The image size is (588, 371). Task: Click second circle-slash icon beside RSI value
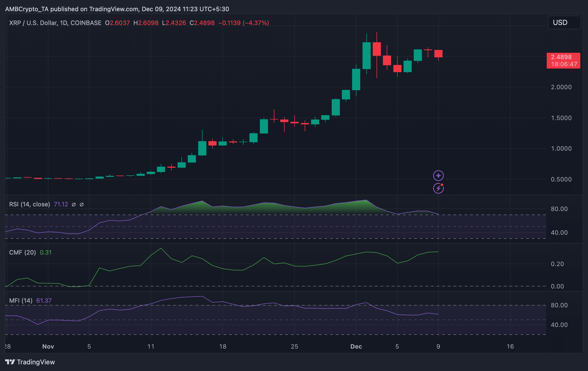[82, 204]
